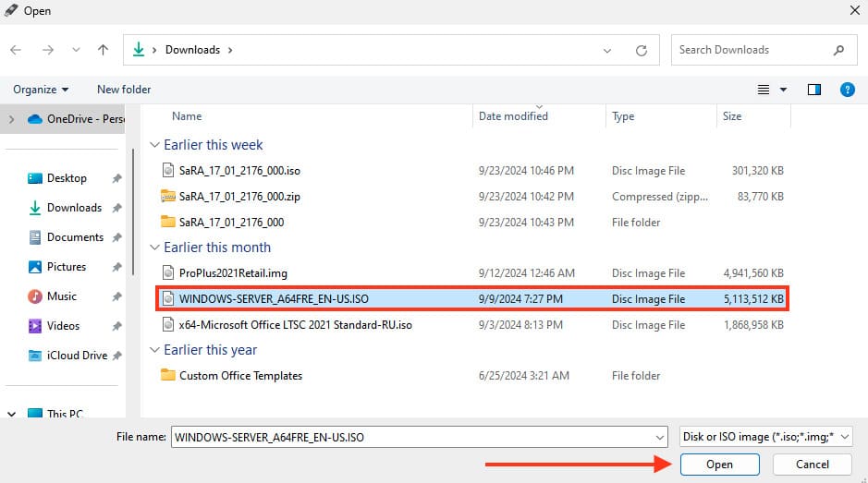Click the Back navigation arrow
868x483 pixels.
[17, 50]
